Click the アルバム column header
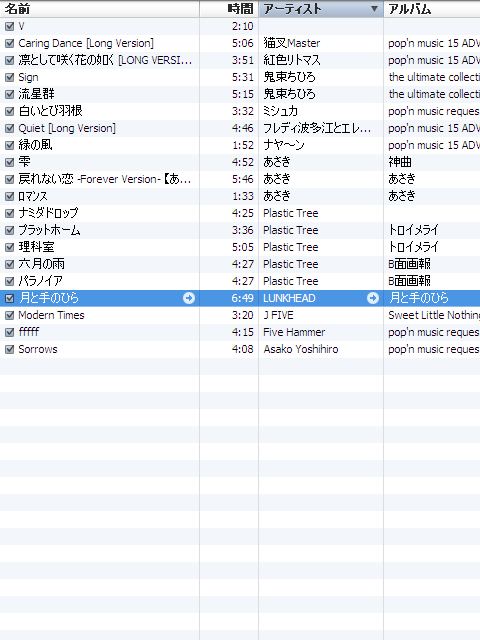480x640 pixels. pyautogui.click(x=432, y=9)
